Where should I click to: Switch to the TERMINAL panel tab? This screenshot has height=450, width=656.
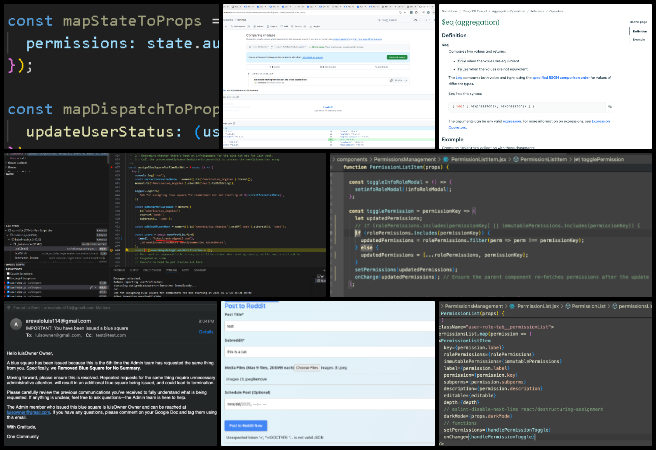(x=171, y=270)
